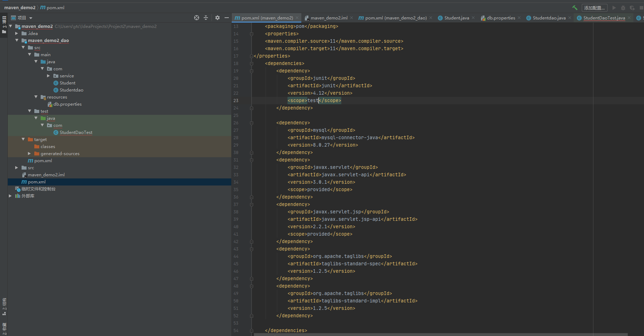Image resolution: width=644 pixels, height=336 pixels.
Task: Switch to Student.java tab
Action: 457,18
